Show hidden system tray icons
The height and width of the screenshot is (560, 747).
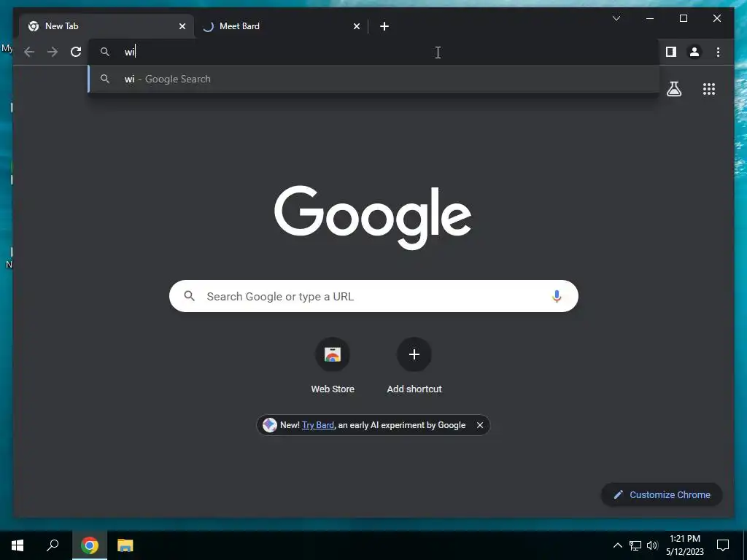point(617,545)
